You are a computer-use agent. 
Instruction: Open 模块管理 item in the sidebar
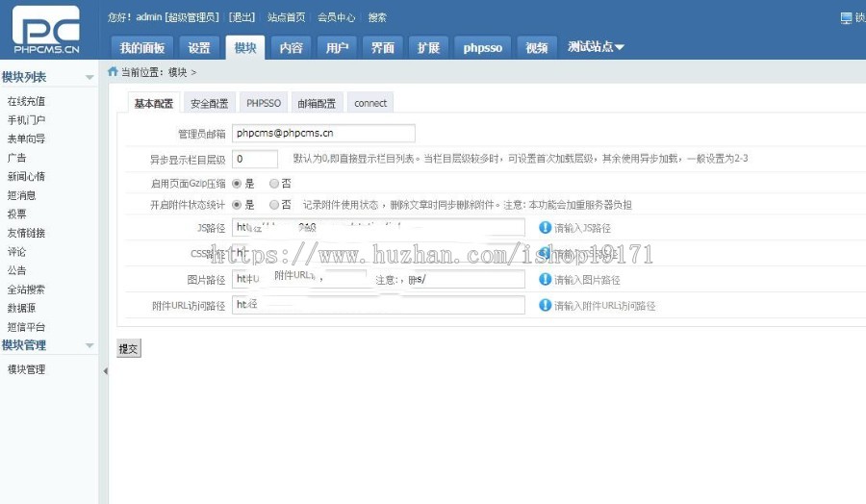[x=26, y=369]
